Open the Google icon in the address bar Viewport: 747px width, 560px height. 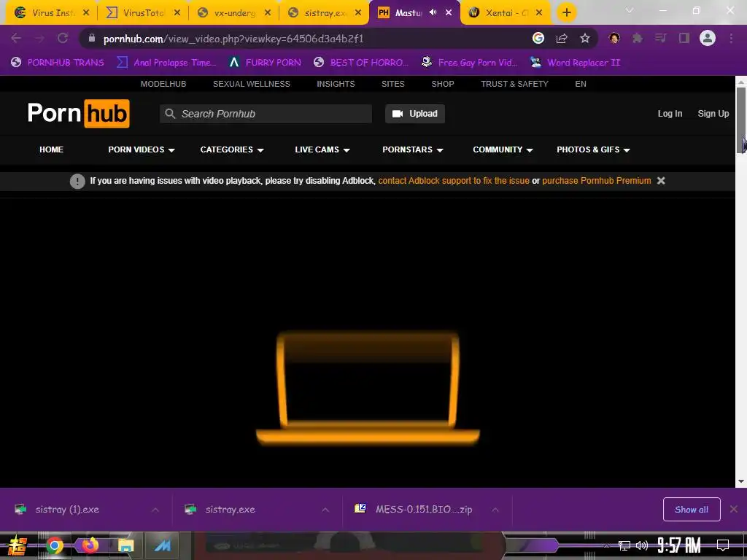pos(538,38)
